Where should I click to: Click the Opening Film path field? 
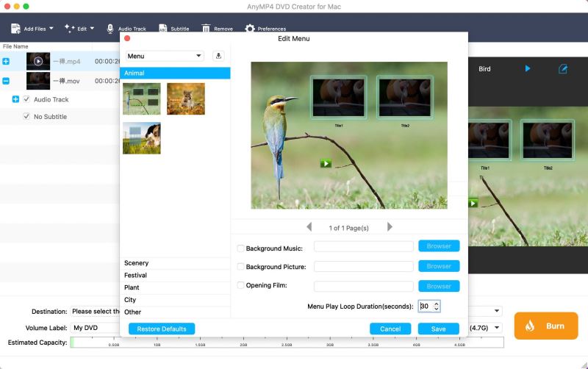coord(363,286)
